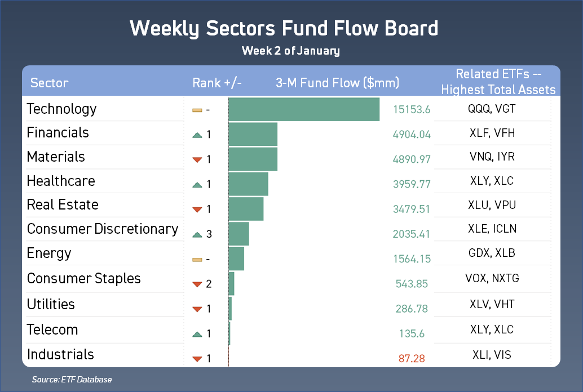Viewport: 583px width, 392px height.
Task: Click the red down arrow beside Utilities
Action: pos(197,309)
